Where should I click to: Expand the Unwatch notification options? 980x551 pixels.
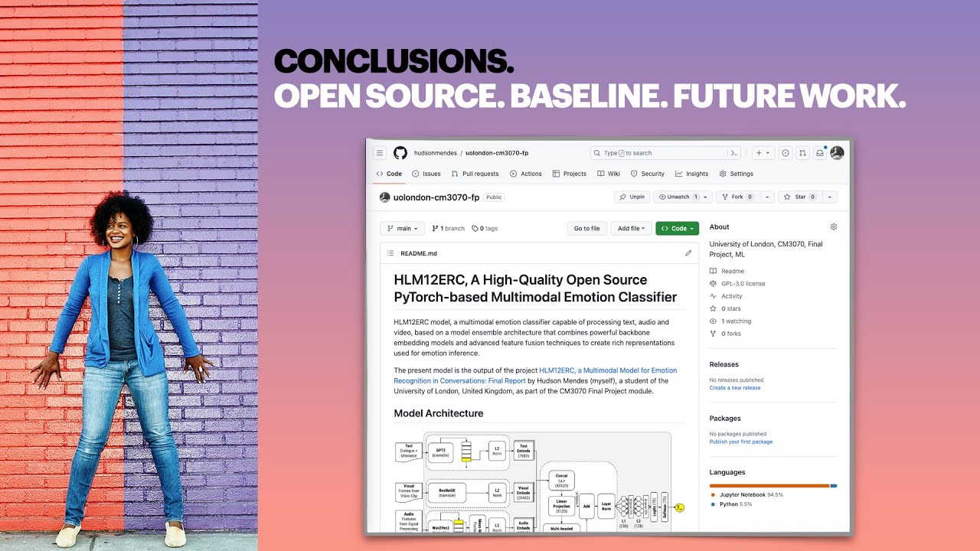coord(706,197)
